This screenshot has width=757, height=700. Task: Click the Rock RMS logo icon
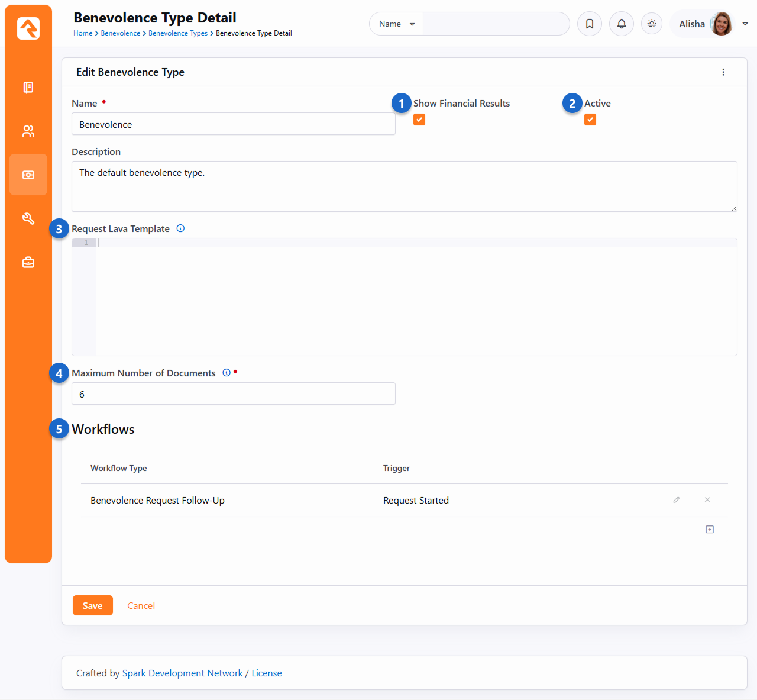(x=28, y=28)
